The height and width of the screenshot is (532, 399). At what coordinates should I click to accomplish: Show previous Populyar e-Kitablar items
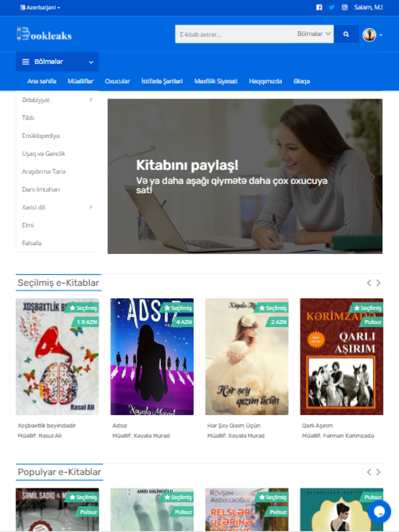tap(369, 472)
